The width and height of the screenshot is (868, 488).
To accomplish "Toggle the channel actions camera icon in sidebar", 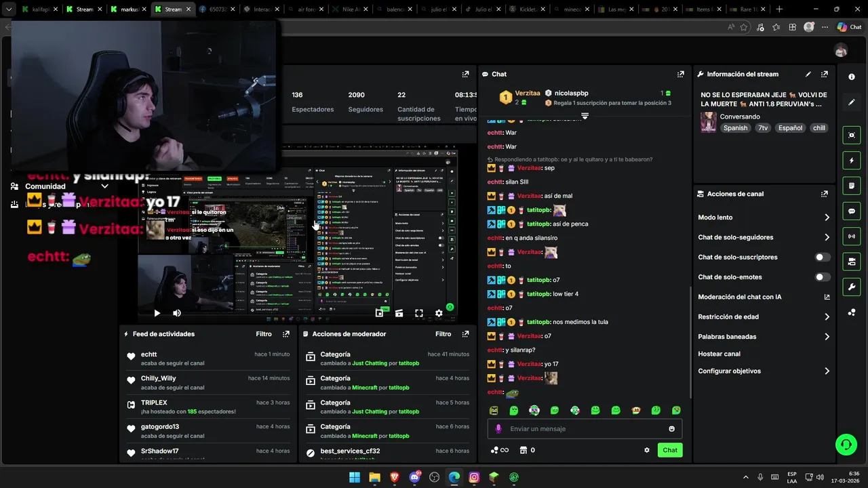I will tap(852, 262).
